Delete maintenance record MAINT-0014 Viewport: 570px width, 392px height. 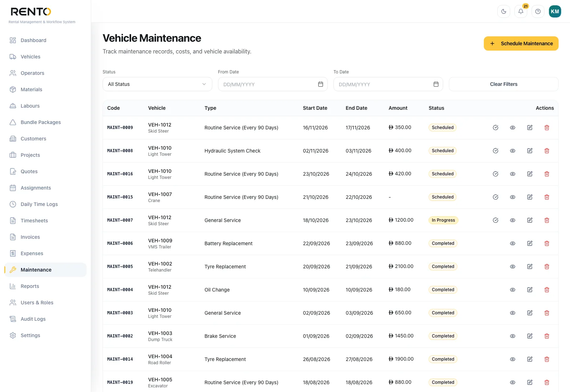pyautogui.click(x=547, y=359)
